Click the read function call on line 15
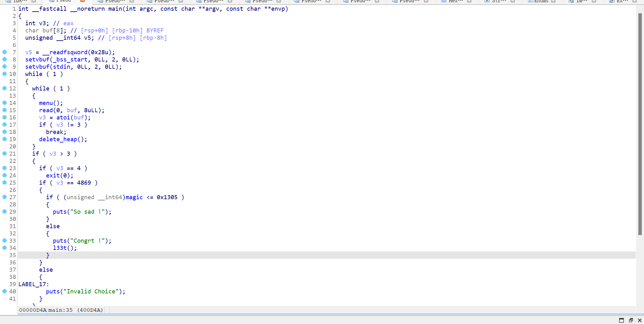This screenshot has height=324, width=644. coord(46,110)
